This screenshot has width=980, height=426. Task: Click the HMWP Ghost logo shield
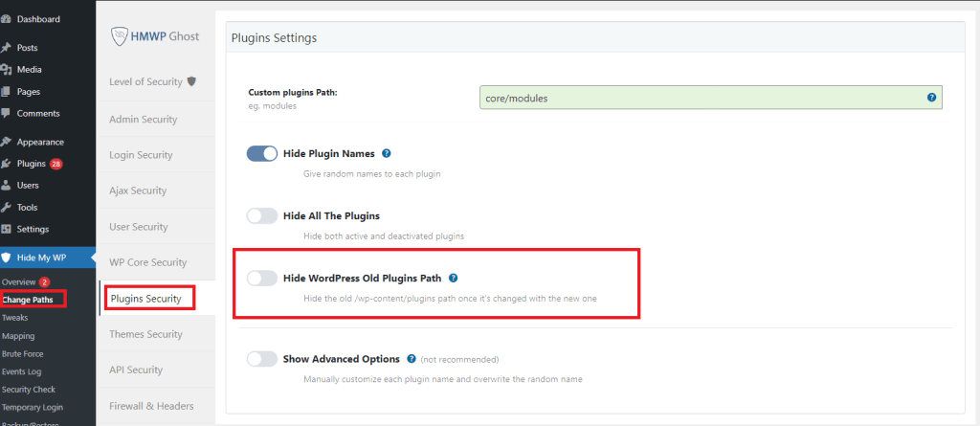pos(119,36)
